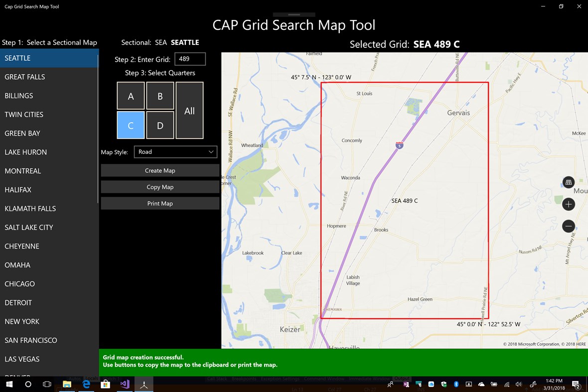
Task: Zoom in on the map with the plus icon
Action: click(569, 204)
